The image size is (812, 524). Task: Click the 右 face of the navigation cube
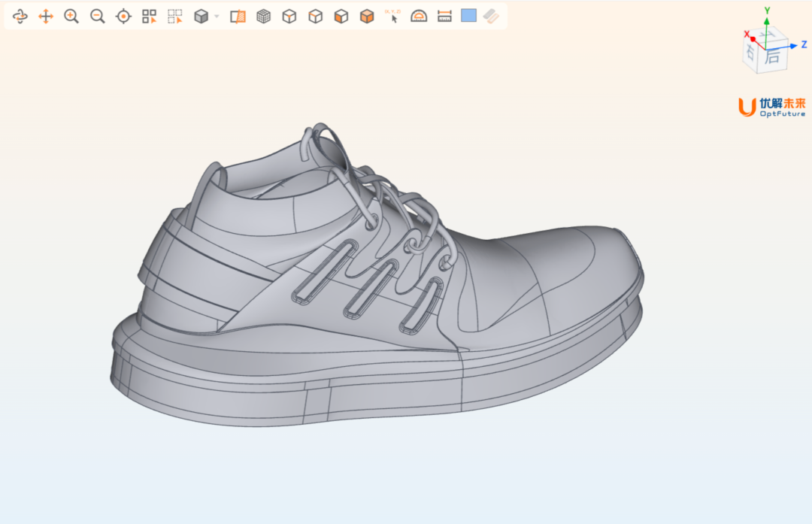click(x=750, y=53)
